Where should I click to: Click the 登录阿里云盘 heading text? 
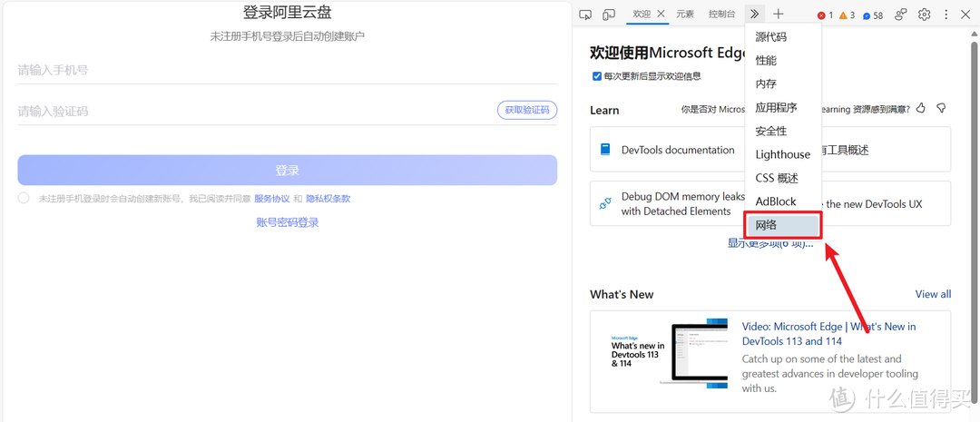(x=288, y=12)
